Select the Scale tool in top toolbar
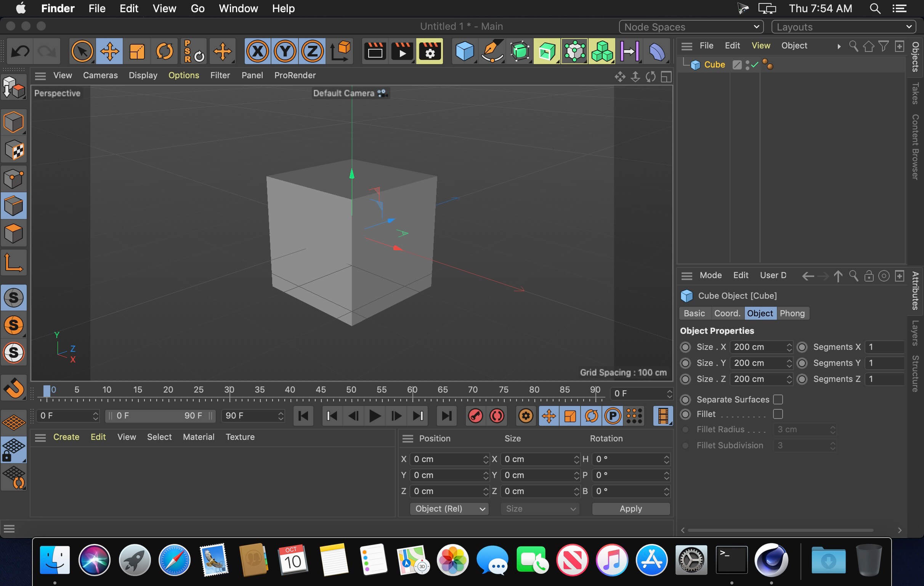The image size is (924, 586). coord(137,51)
